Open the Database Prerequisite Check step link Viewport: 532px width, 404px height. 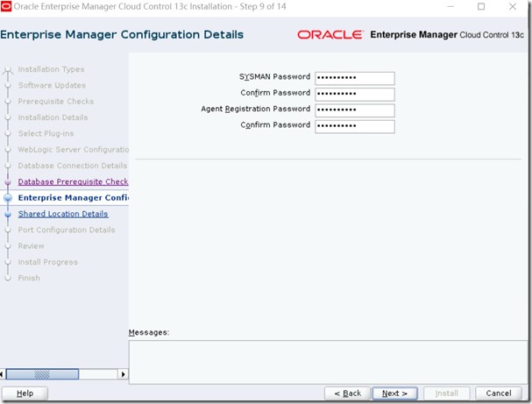point(73,181)
